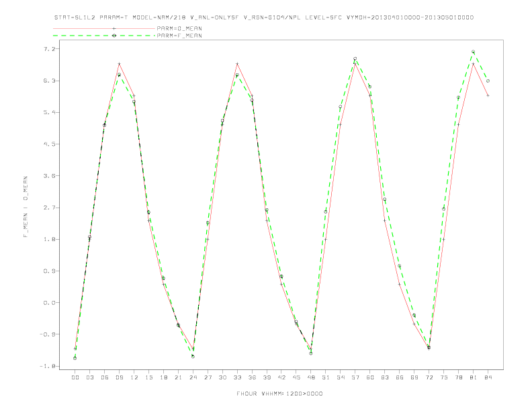Select the 84 forecast hour tick label

488,377
